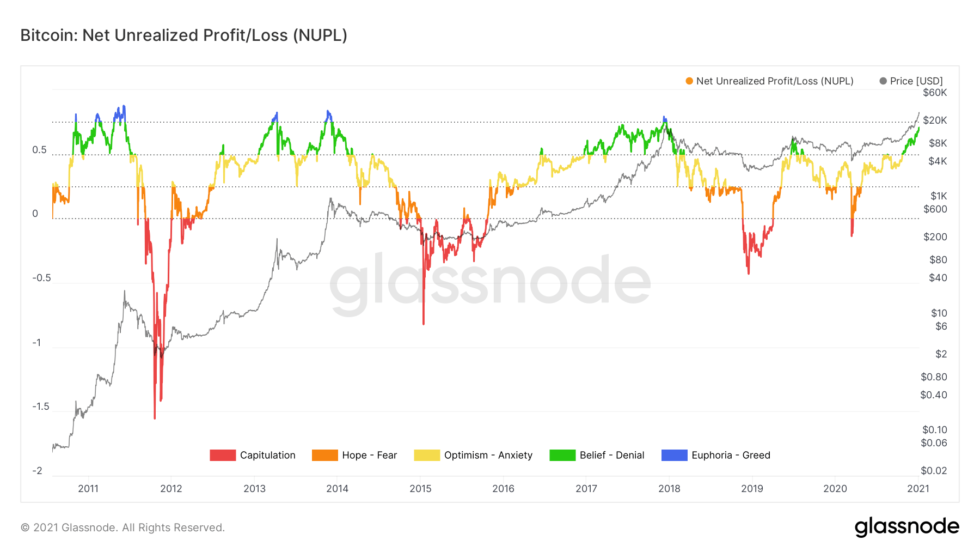Screen dimensions: 980x552
Task: Click the 2021 Glassnode copyright notice
Action: coord(122,527)
